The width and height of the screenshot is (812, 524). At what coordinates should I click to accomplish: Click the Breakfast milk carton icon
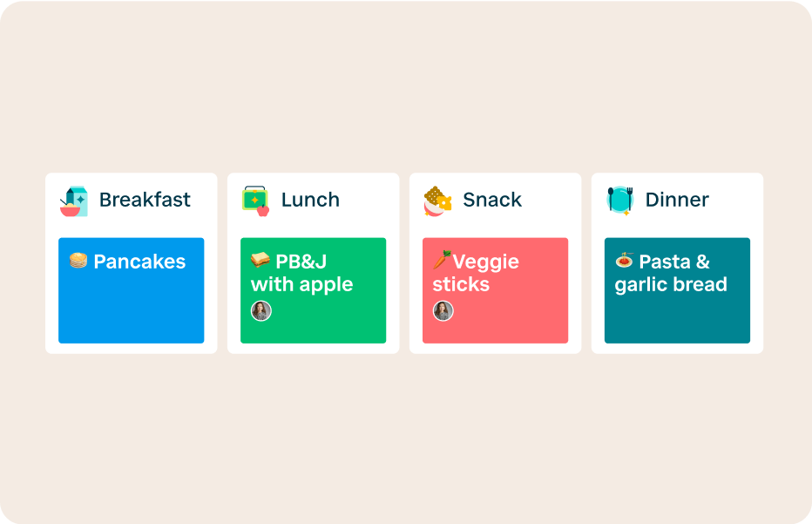click(73, 201)
